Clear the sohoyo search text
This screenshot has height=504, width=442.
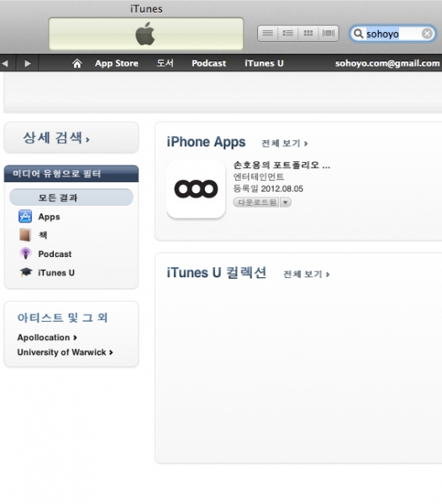tap(427, 34)
